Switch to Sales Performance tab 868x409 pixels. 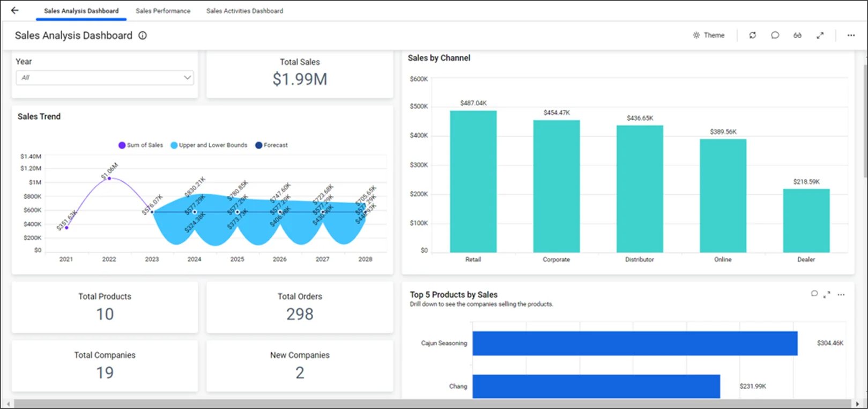pyautogui.click(x=163, y=11)
